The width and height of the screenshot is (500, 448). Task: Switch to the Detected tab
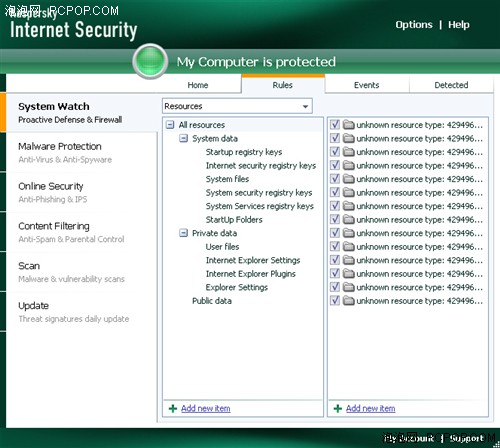451,85
